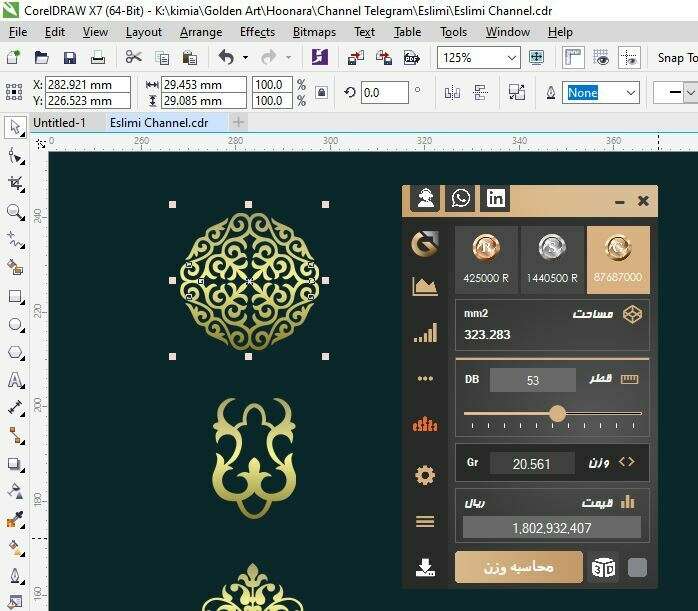Click the محاسبه وزن calculate button

click(x=518, y=567)
